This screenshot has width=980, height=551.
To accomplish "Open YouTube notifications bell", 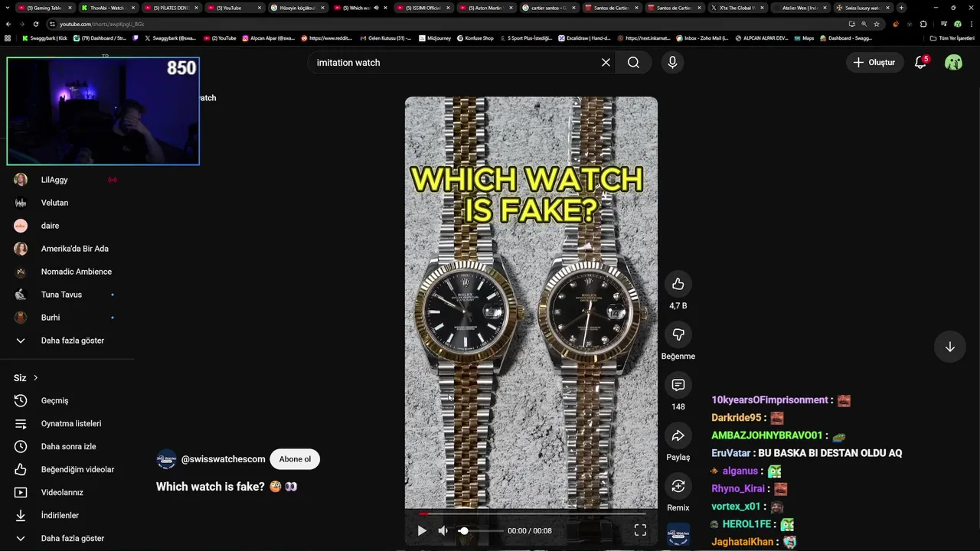I will point(920,63).
